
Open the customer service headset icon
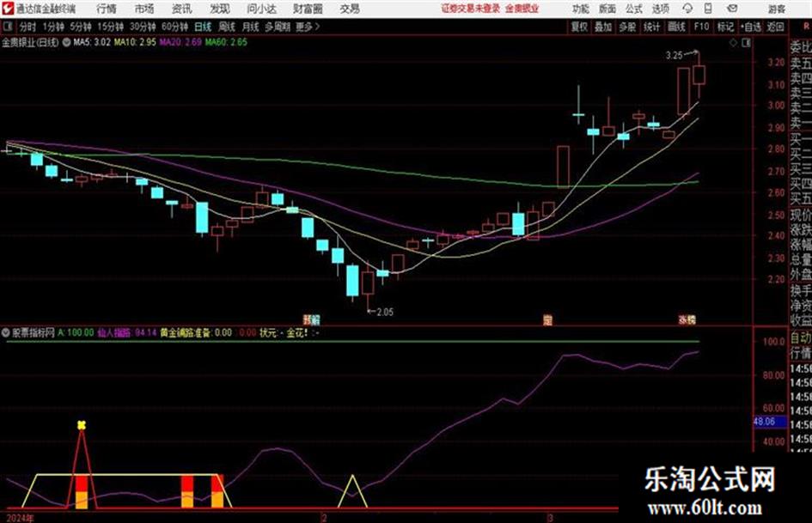pos(687,9)
